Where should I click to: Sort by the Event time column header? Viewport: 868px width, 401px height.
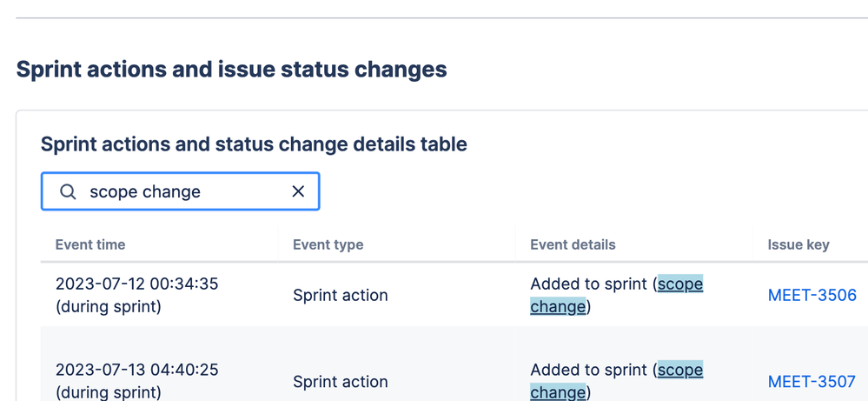coord(90,244)
